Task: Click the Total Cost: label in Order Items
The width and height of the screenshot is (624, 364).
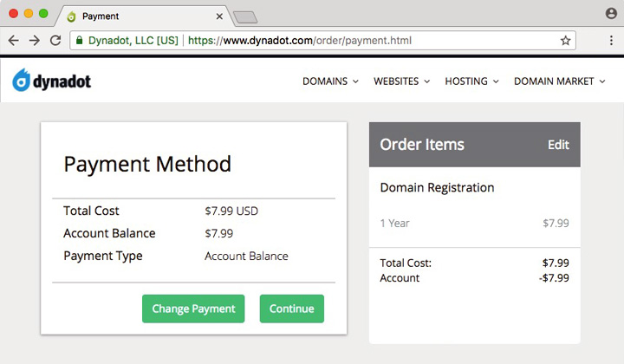Action: tap(406, 263)
